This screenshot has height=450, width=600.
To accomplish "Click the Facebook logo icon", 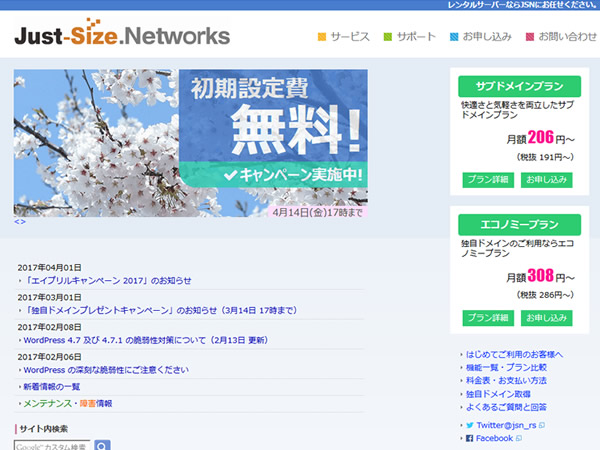I will coord(470,439).
